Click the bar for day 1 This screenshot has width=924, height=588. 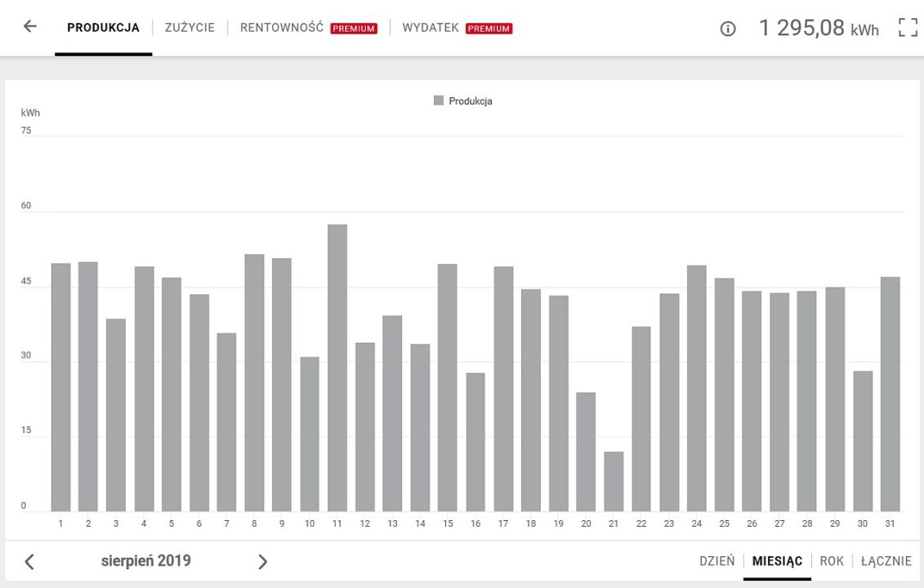60,387
